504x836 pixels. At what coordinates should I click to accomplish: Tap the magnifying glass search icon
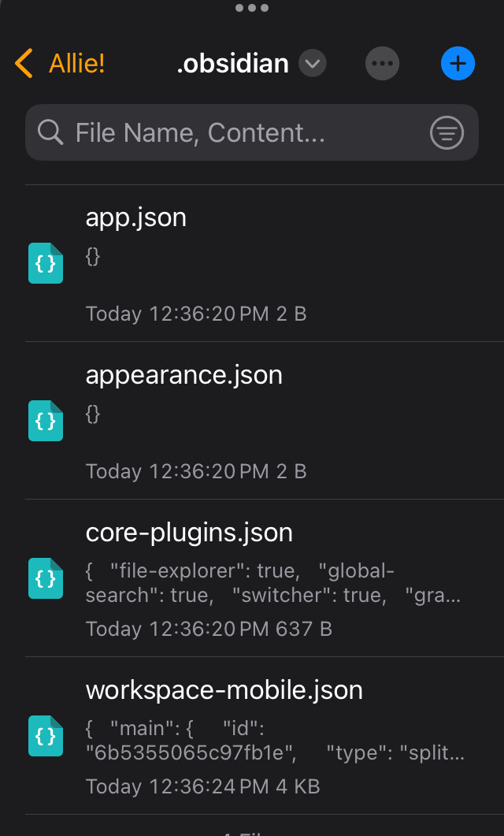point(50,132)
